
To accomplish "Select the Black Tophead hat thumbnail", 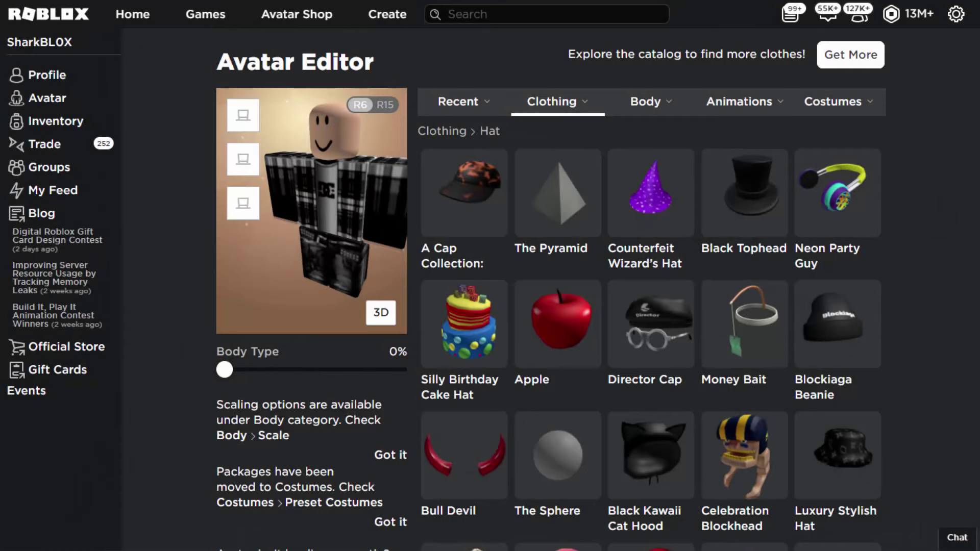I will click(x=744, y=193).
